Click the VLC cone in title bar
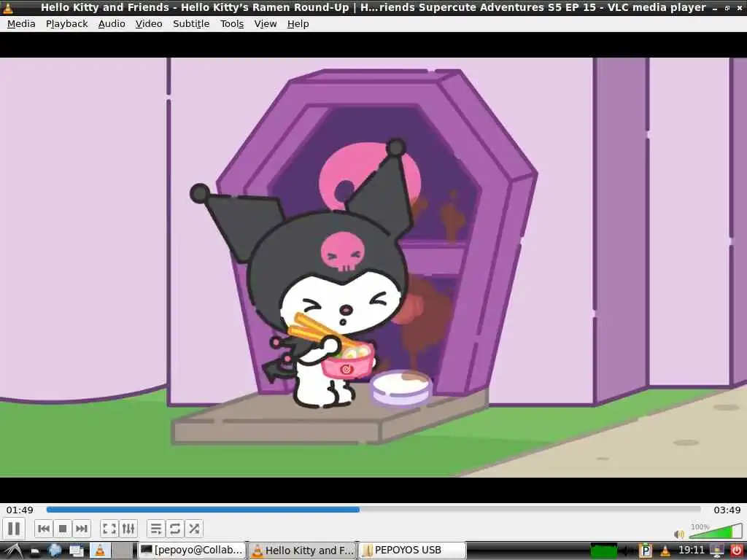The image size is (747, 560). pos(7,7)
